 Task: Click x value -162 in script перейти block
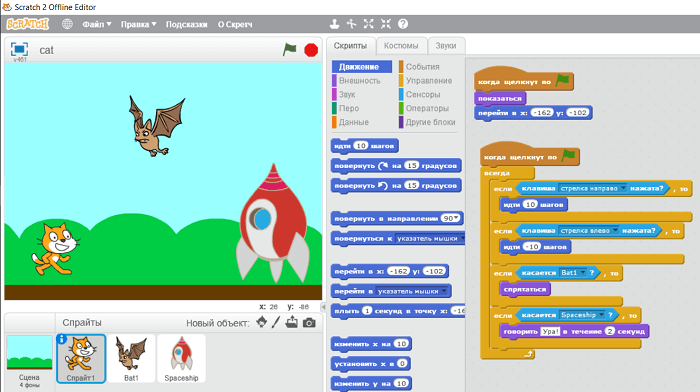[542, 113]
